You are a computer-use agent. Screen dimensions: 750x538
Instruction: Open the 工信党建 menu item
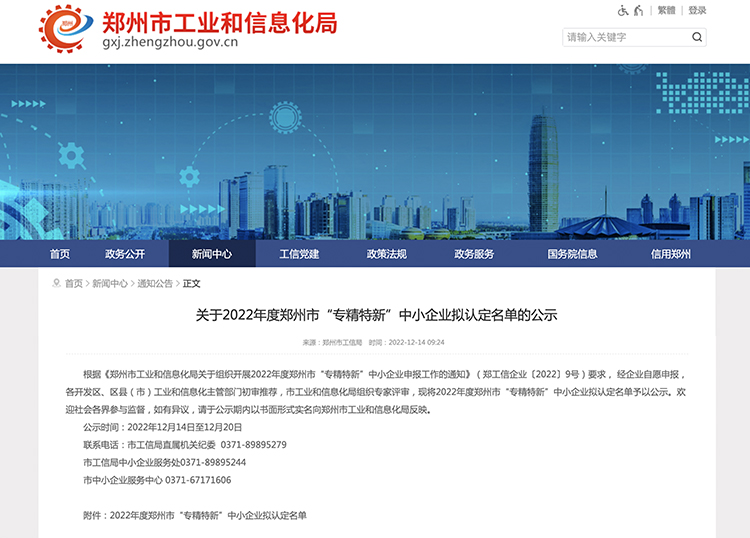(x=299, y=254)
